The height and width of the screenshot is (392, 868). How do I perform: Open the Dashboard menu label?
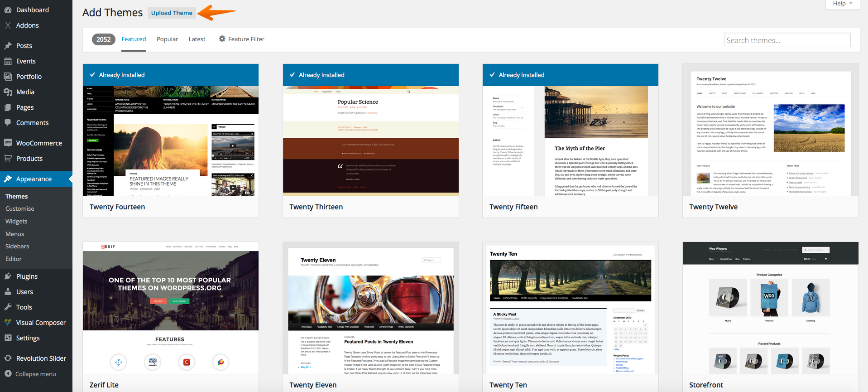point(33,10)
